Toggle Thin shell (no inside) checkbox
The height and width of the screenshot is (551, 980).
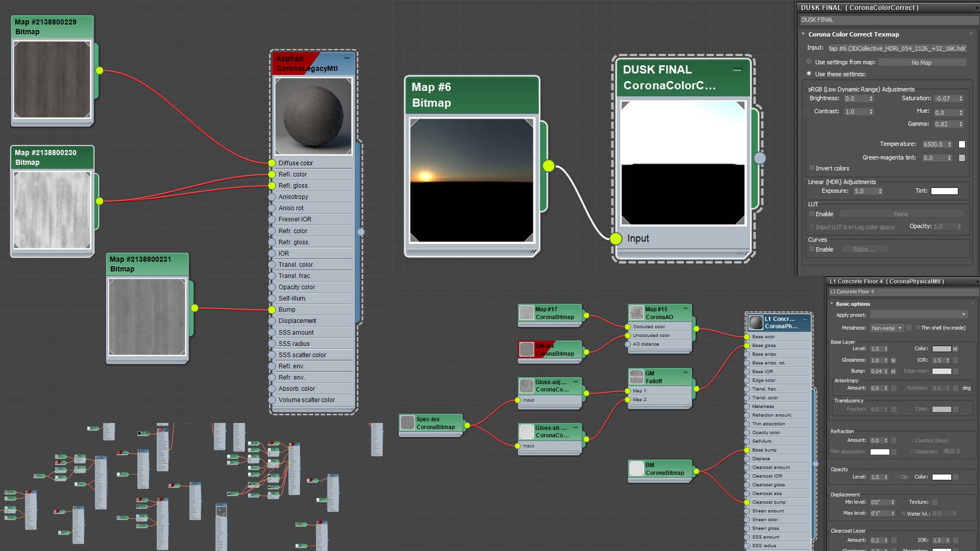point(918,328)
